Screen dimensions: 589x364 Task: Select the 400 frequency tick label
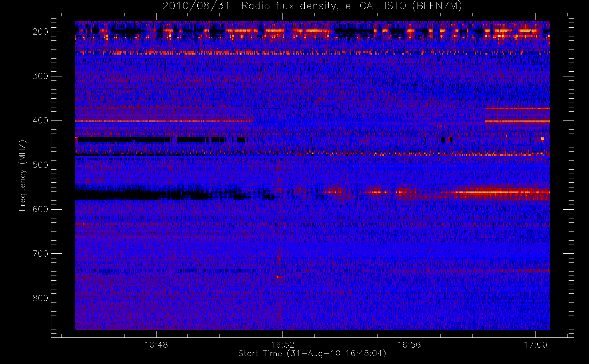40,120
